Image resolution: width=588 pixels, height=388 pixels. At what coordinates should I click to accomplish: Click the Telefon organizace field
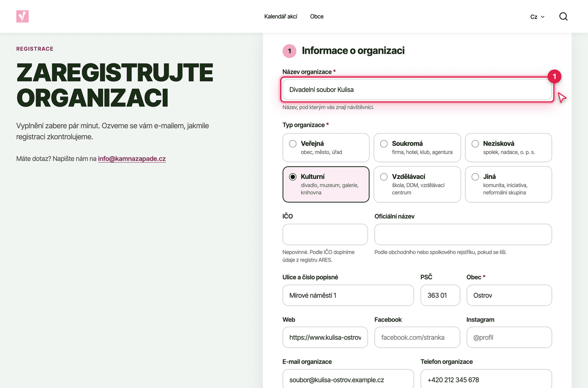[486, 379]
